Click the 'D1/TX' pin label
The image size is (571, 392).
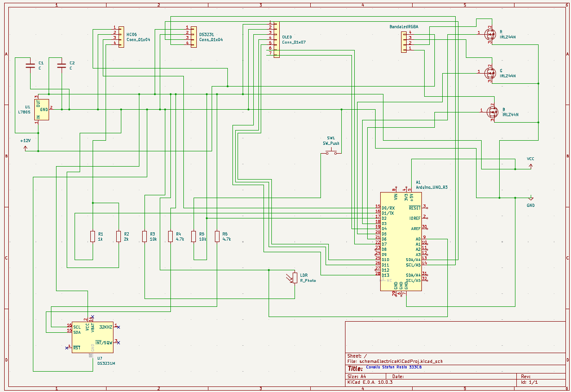click(388, 213)
